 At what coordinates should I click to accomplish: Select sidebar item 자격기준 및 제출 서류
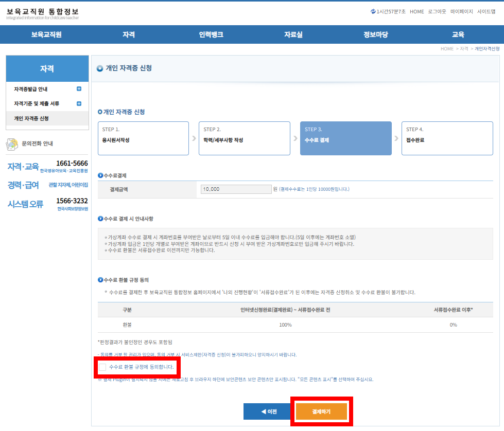tap(37, 104)
